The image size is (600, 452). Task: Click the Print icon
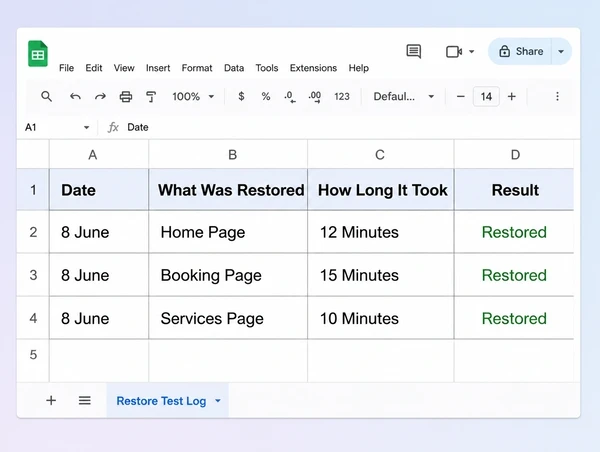pos(126,96)
